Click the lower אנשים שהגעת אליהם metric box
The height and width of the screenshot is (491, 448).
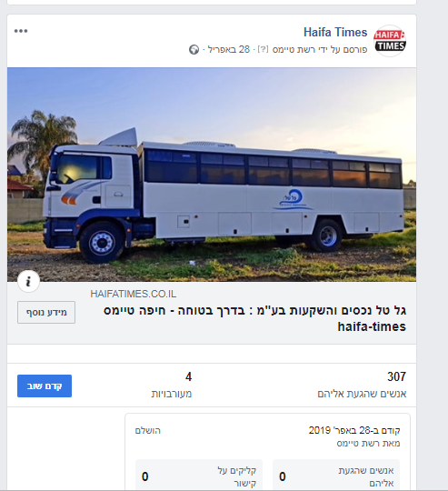tap(336, 475)
